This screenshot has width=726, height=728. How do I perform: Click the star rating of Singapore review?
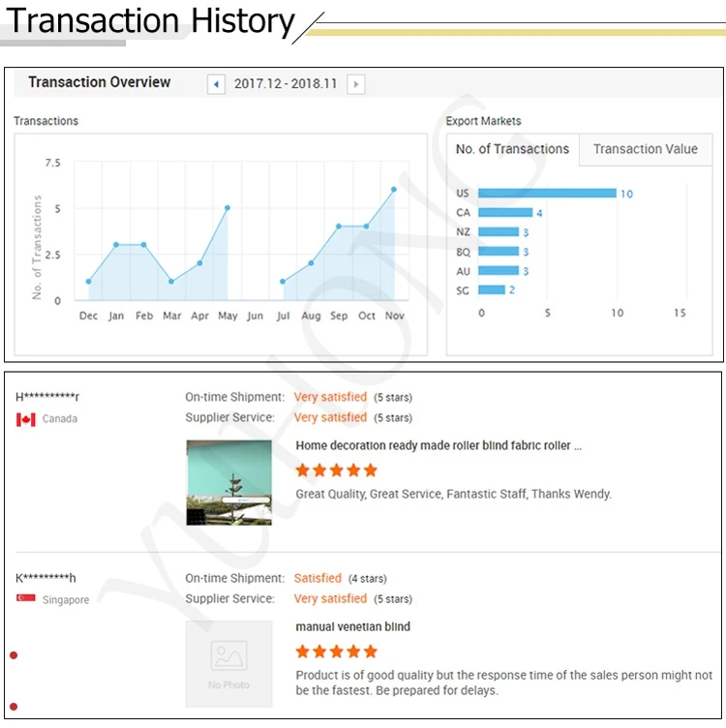(336, 652)
